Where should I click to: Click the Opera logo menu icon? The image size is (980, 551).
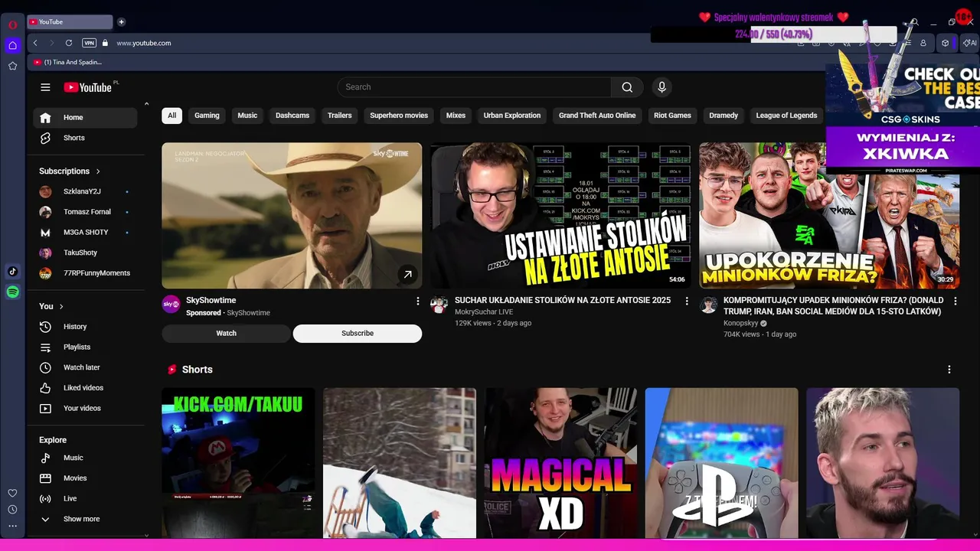pos(12,24)
